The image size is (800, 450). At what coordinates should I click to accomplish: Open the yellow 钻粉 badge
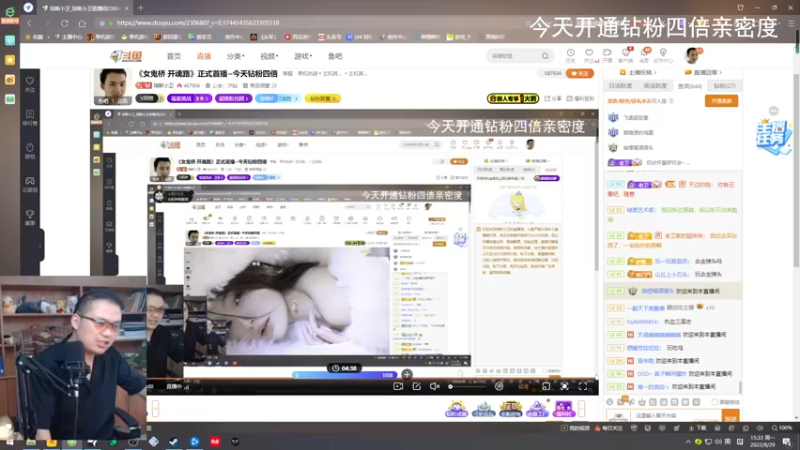(x=322, y=98)
